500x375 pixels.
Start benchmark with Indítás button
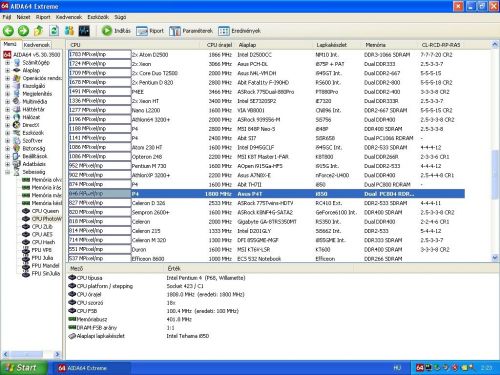pos(116,31)
